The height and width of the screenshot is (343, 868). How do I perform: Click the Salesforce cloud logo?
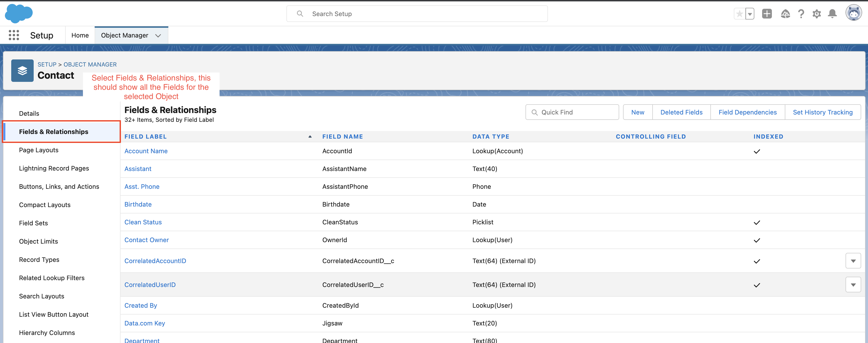(19, 13)
